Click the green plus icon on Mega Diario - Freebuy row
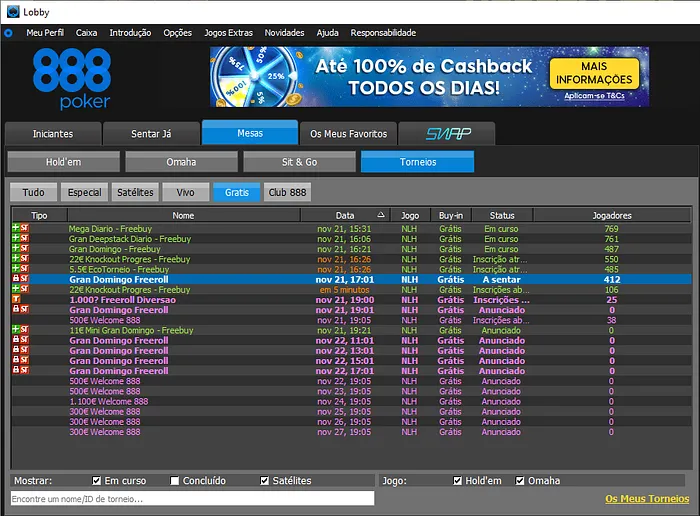 16,228
